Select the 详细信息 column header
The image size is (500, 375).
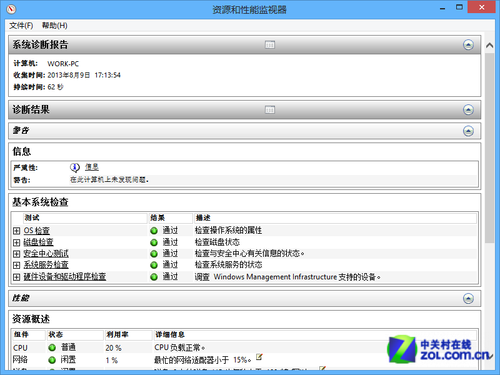[x=315, y=335]
